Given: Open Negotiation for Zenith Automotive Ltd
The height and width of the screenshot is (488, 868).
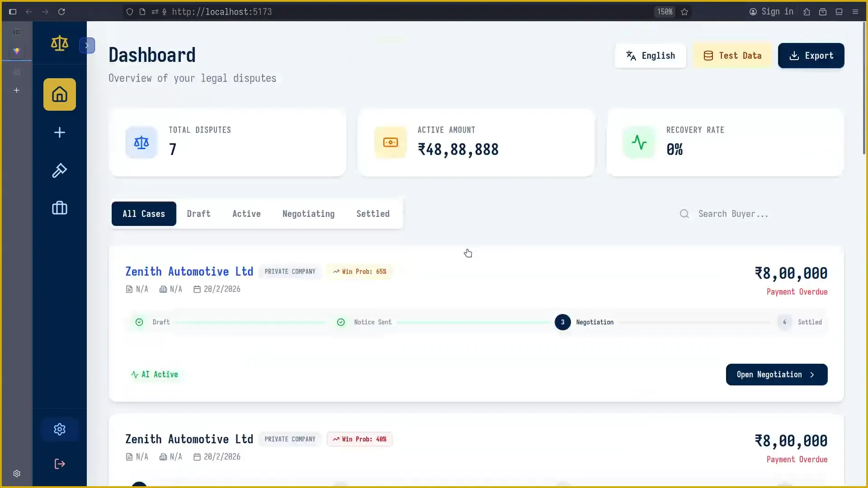Looking at the screenshot, I should click(x=776, y=374).
